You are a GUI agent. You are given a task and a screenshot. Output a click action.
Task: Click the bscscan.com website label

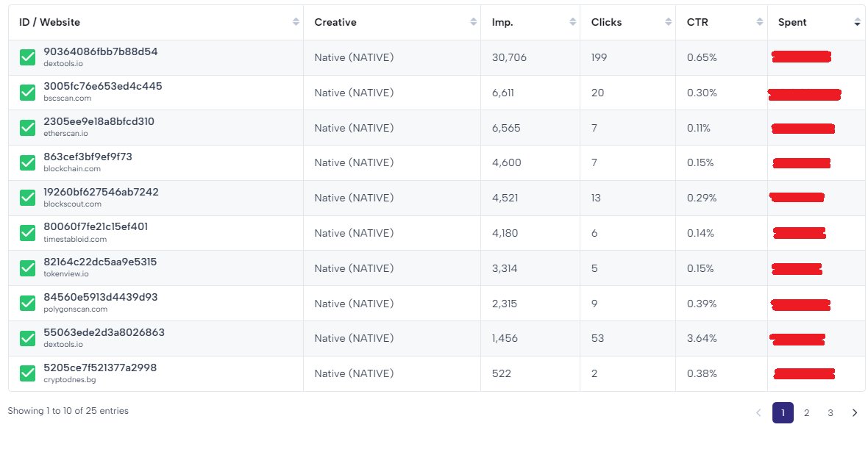68,98
